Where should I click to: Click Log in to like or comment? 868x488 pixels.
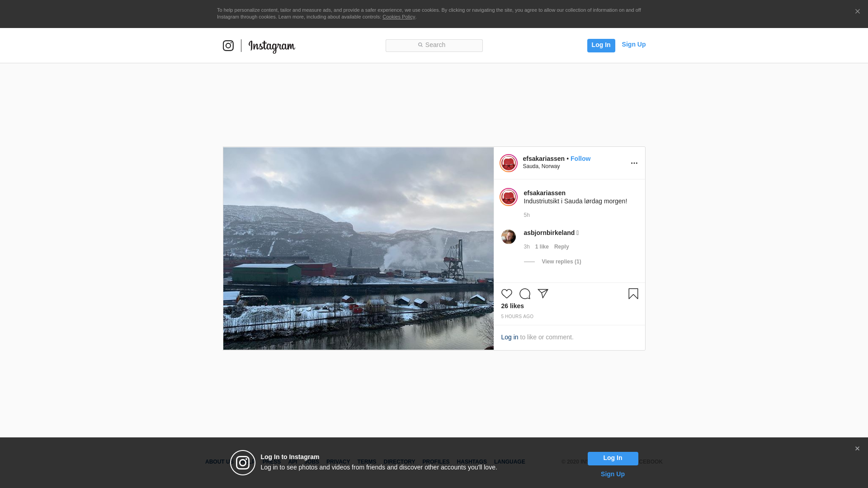[x=509, y=337]
